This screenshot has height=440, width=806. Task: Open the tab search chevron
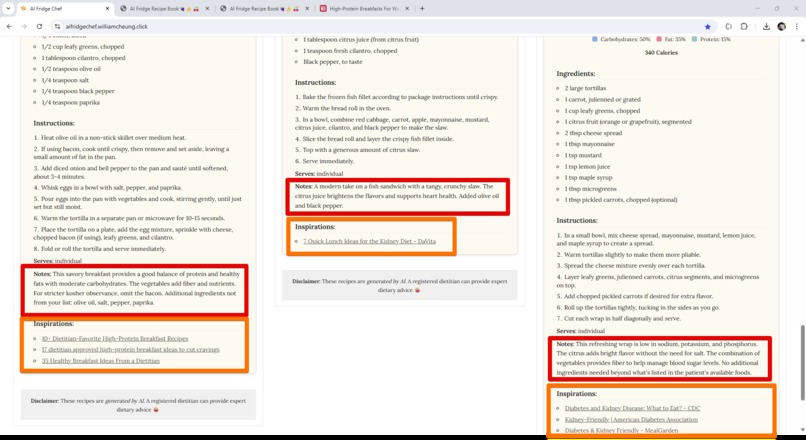tap(8, 9)
